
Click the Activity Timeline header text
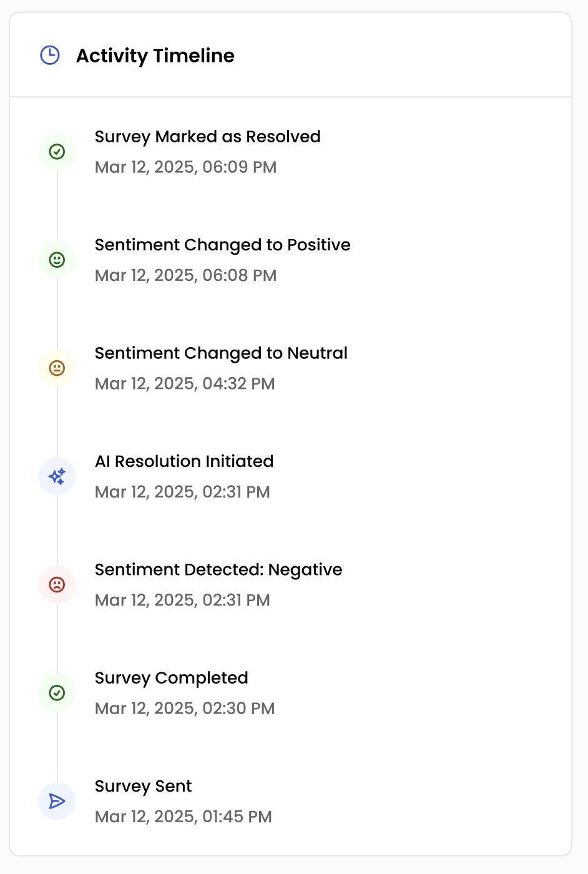click(x=155, y=56)
